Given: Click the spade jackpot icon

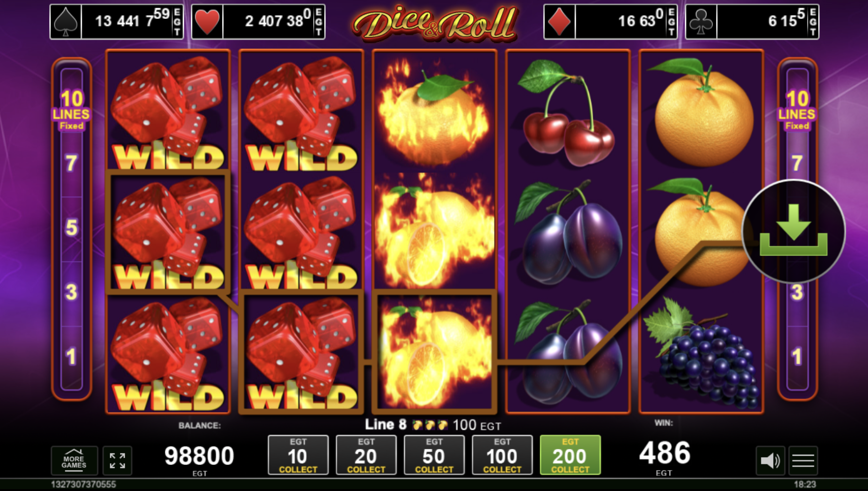Looking at the screenshot, I should point(66,22).
